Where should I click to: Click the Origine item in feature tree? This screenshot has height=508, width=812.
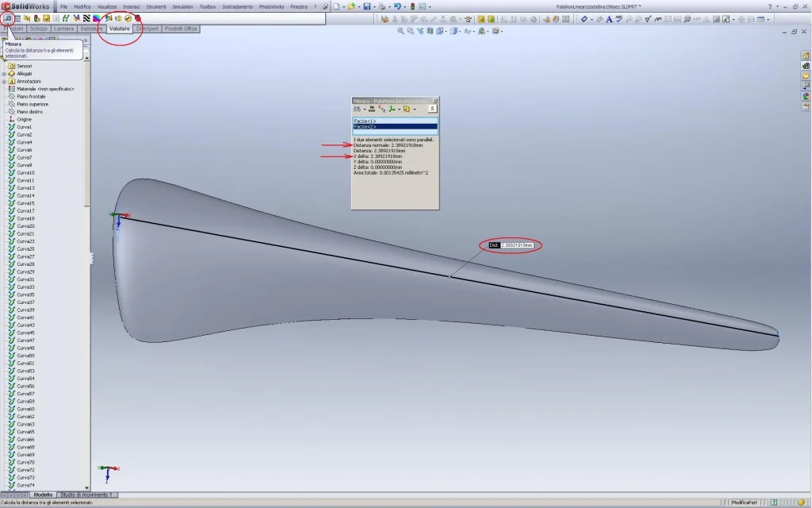(x=24, y=119)
